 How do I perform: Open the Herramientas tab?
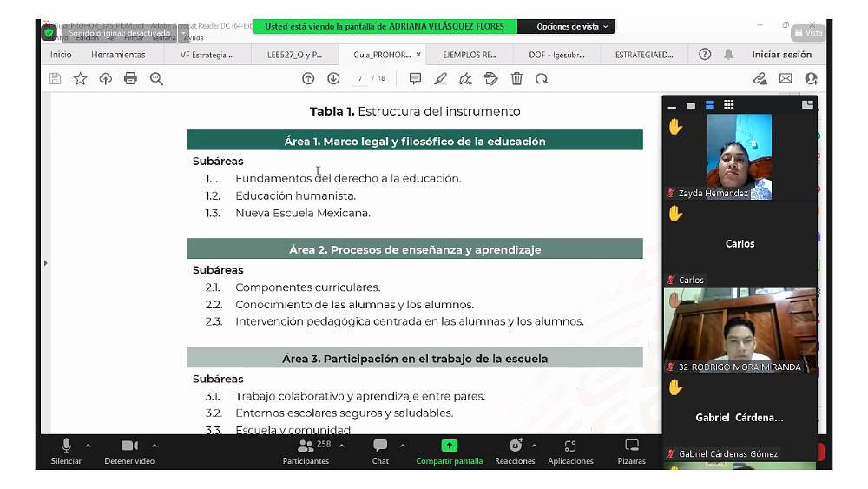(x=118, y=55)
